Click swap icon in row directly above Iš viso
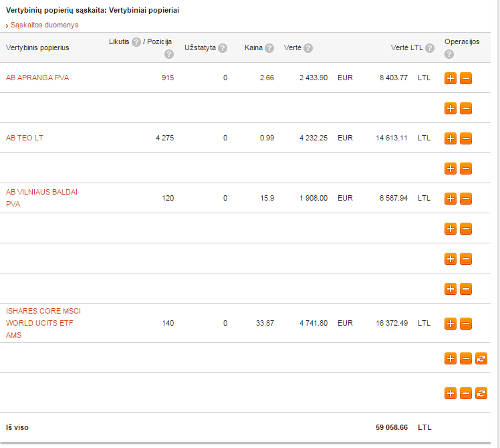This screenshot has height=448, width=500. (x=481, y=393)
